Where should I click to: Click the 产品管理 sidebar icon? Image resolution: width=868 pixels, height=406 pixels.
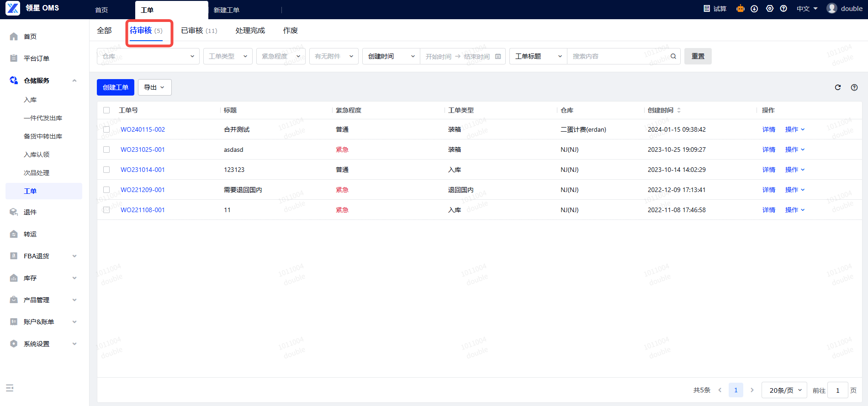[14, 300]
